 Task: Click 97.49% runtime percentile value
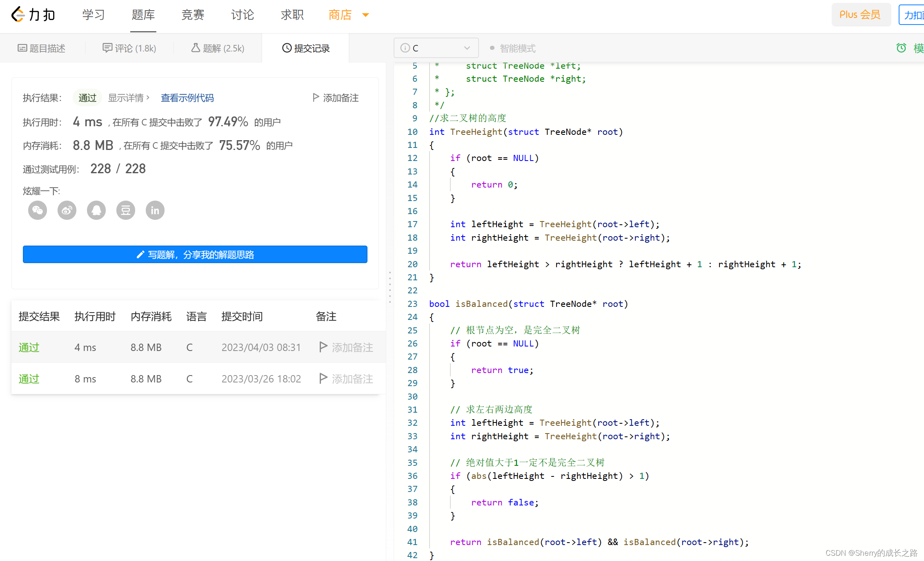coord(228,122)
